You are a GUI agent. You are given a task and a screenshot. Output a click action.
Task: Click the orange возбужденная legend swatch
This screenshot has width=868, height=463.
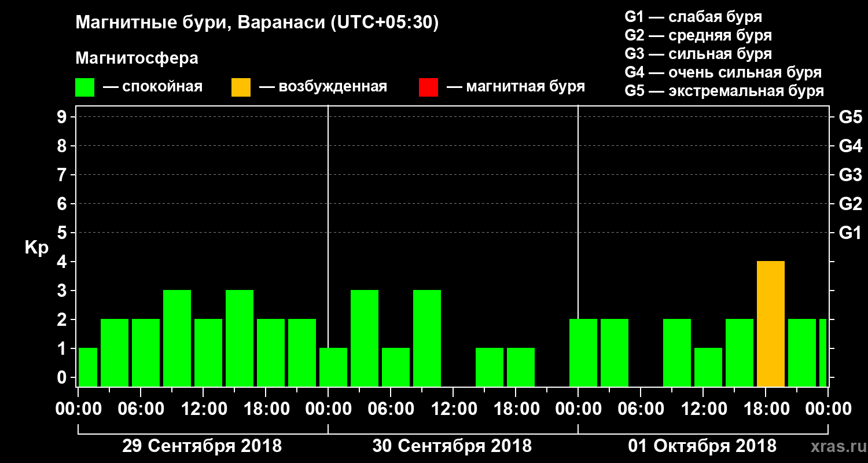tap(241, 87)
